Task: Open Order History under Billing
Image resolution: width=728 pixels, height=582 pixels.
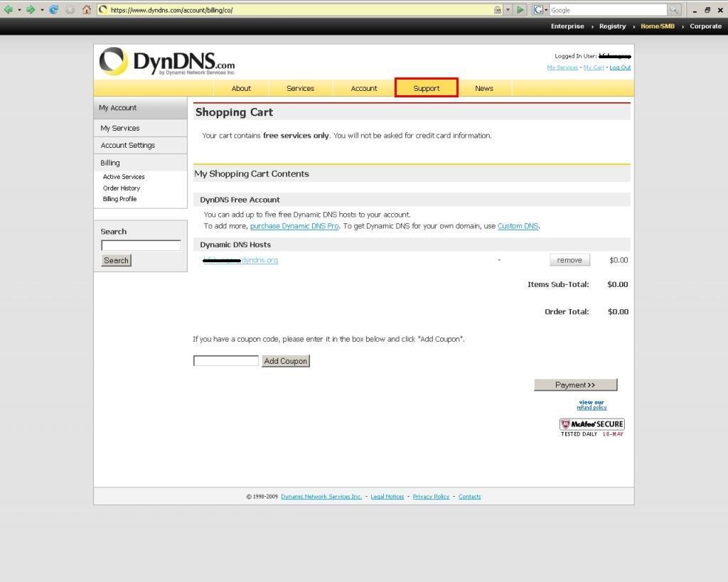Action: (x=121, y=188)
